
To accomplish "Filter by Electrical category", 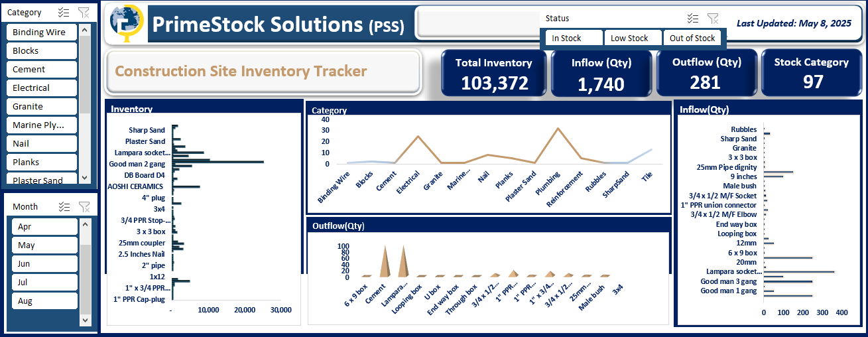I will pos(42,88).
